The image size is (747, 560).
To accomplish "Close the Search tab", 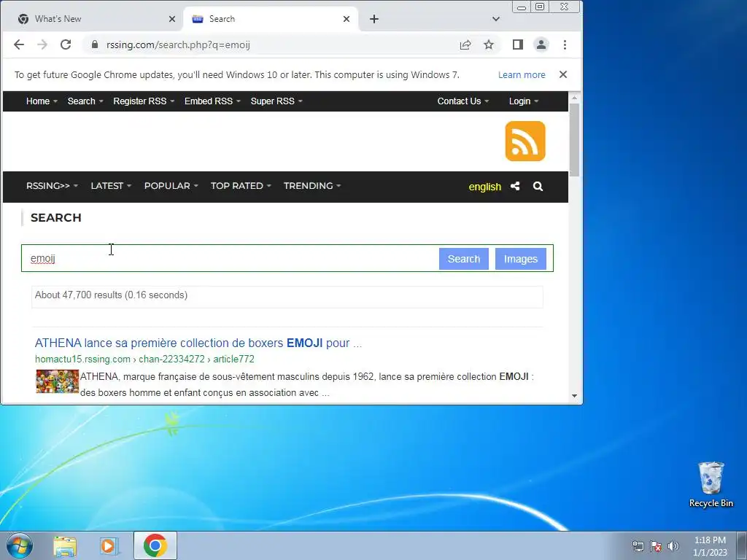I will click(347, 19).
